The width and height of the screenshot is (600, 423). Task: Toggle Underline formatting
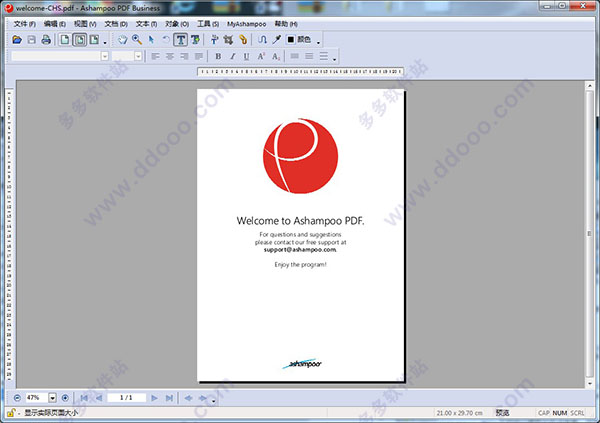pos(246,56)
